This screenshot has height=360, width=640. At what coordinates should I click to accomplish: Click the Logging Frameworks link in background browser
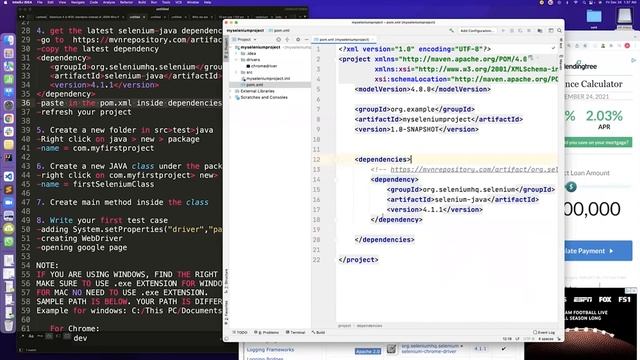pyautogui.click(x=270, y=349)
